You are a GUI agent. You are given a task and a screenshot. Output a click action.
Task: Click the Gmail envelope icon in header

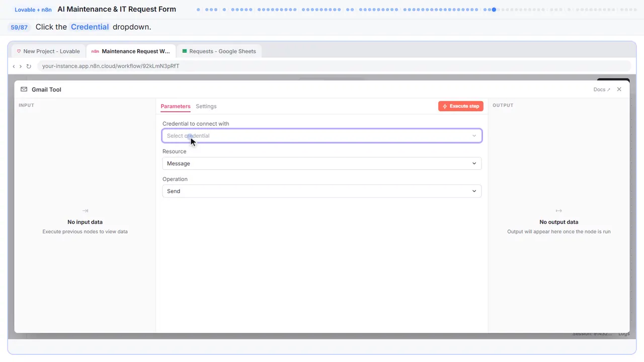tap(24, 89)
